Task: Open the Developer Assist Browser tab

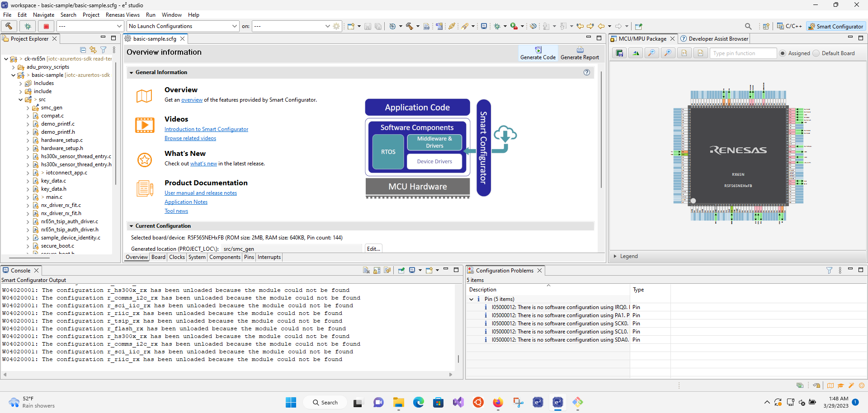Action: [715, 39]
